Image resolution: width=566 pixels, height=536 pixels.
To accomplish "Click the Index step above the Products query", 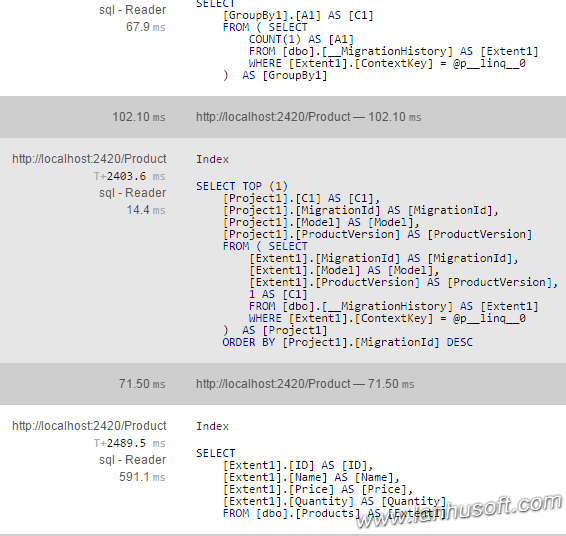I will click(x=213, y=426).
